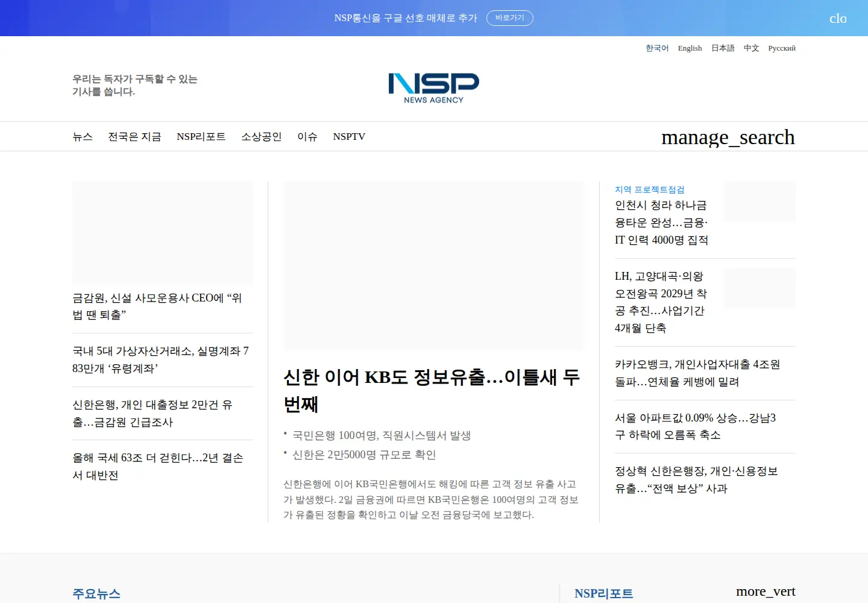Click thumbnail beside 인천시 청라 article
Viewport: 868px width, 603px height.
[759, 201]
